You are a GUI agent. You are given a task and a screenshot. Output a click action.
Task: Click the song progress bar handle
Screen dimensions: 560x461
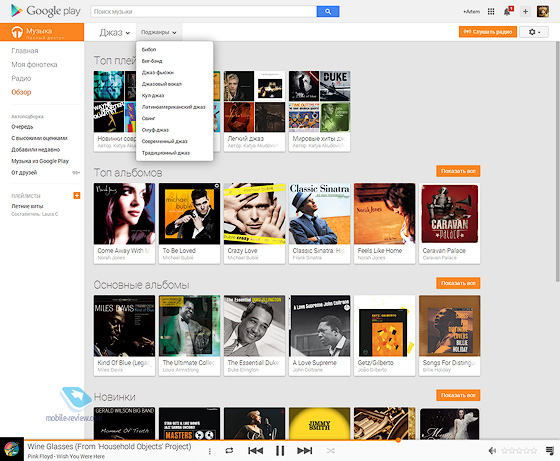tap(398, 440)
